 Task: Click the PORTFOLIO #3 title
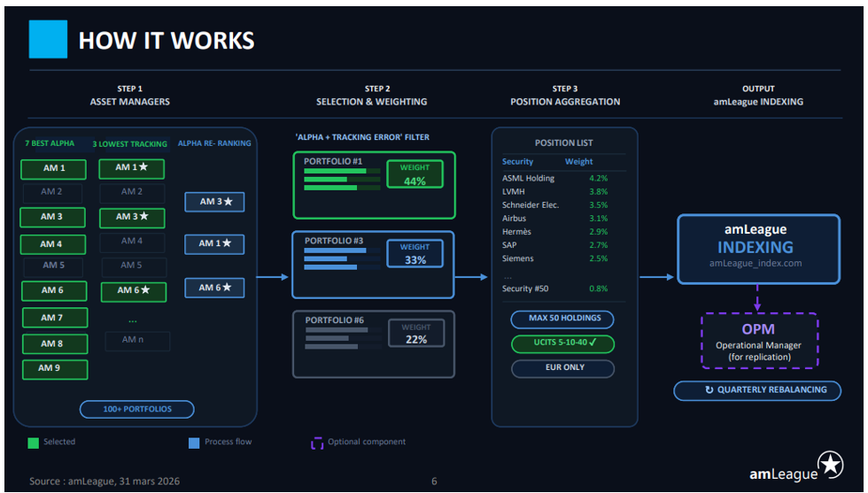334,241
